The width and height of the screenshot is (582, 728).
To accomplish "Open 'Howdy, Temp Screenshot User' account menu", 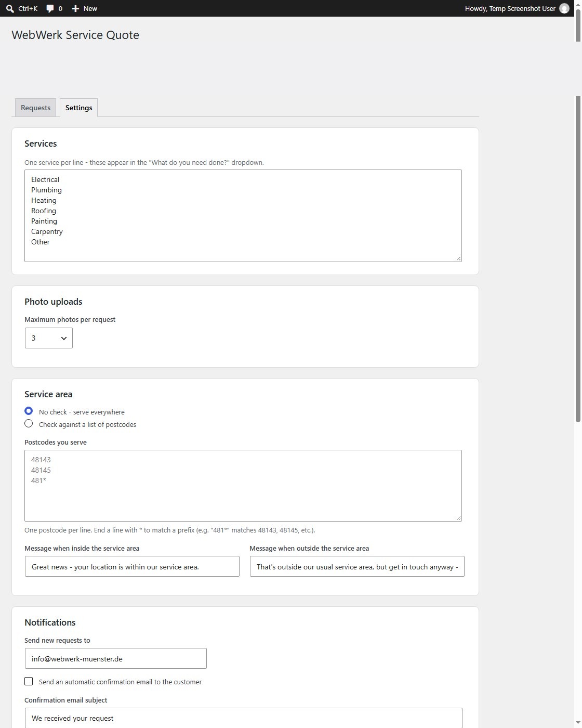I will (x=517, y=8).
